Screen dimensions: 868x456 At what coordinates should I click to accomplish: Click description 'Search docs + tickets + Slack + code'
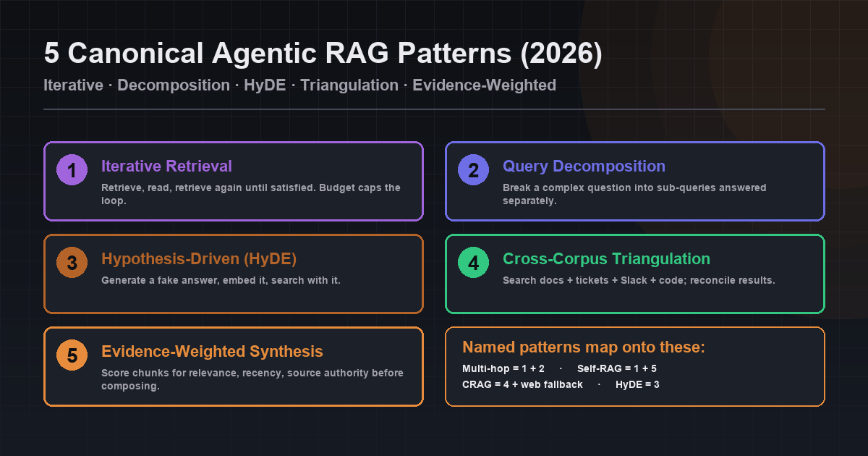pyautogui.click(x=639, y=280)
